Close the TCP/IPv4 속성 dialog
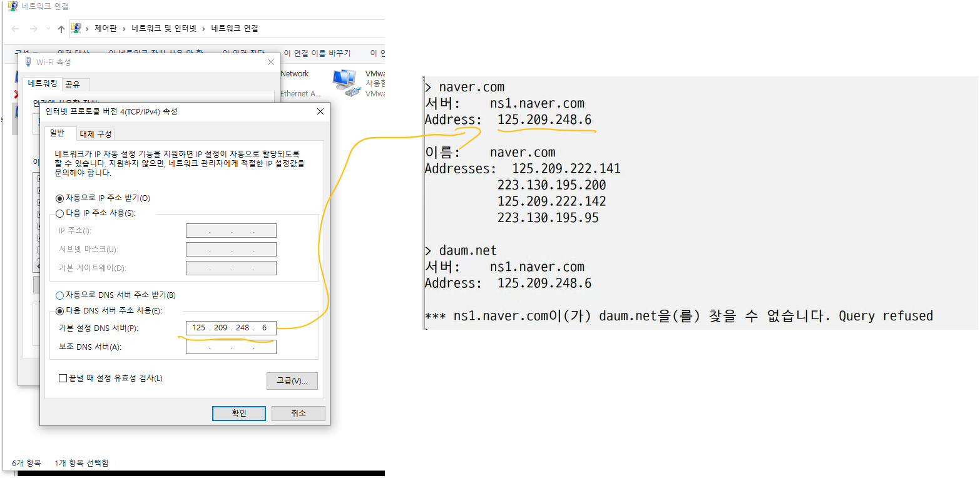 coord(320,111)
